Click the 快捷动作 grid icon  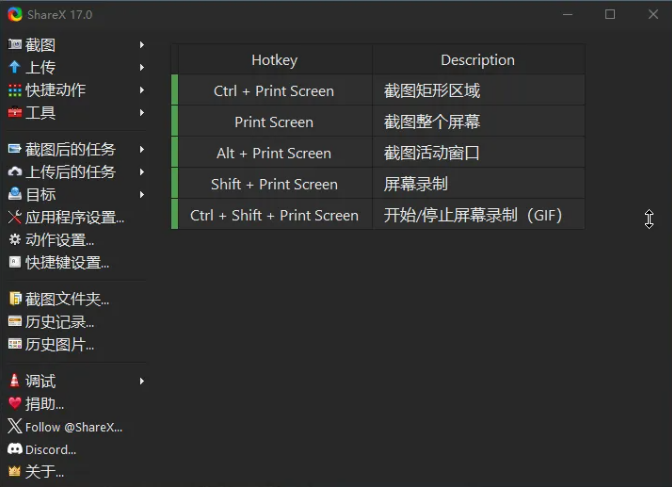coord(15,90)
